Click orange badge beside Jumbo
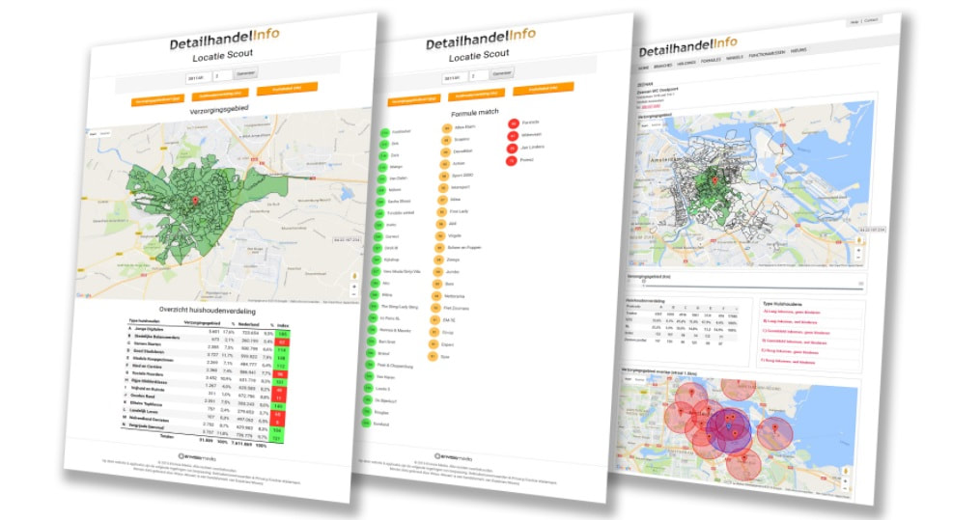This screenshot has width=980, height=520. click(x=438, y=272)
